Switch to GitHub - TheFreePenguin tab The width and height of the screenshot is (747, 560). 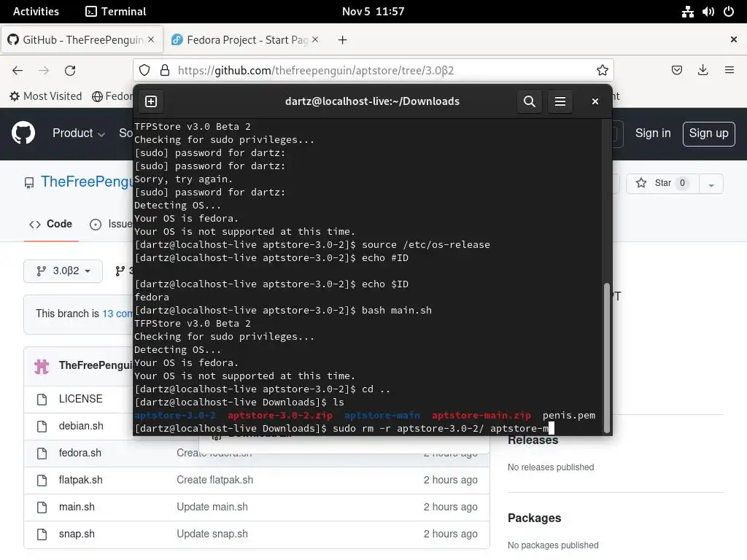[x=82, y=40]
